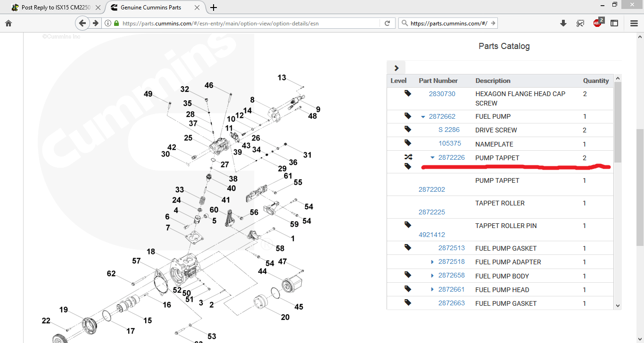Click the parts table scroll-up arrow

tap(618, 78)
